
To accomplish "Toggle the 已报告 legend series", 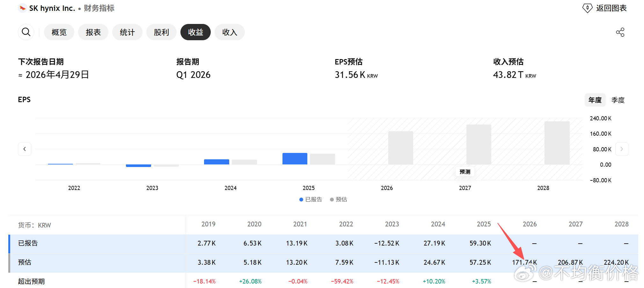I will (x=311, y=200).
